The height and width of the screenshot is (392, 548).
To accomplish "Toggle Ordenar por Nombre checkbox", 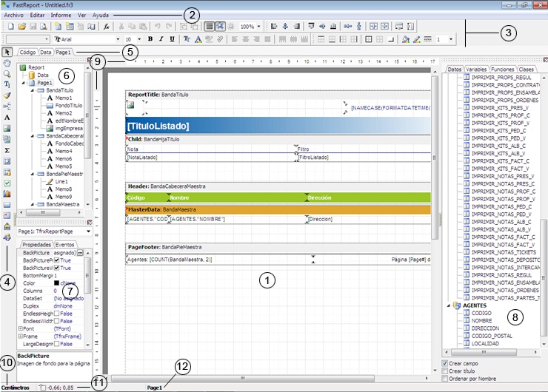I will coord(444,379).
